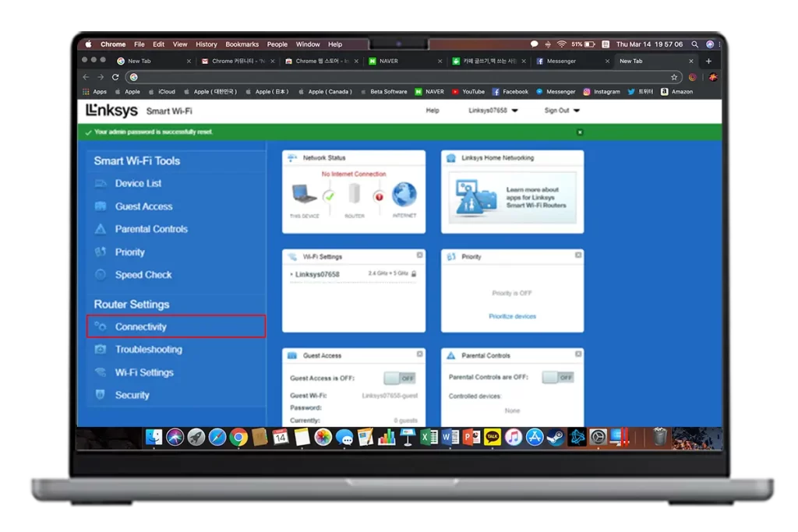Viewport: 798px width, 532px height.
Task: Open KakaoTalk from the Dock
Action: click(493, 438)
